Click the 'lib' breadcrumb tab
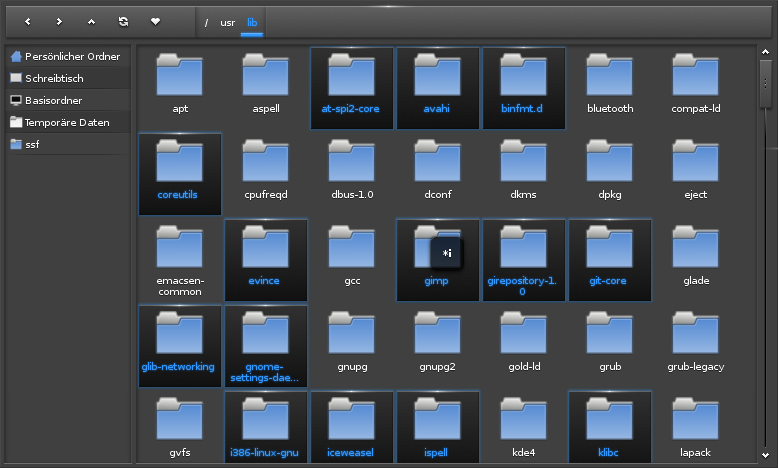Viewport: 778px width, 468px height. pos(252,21)
